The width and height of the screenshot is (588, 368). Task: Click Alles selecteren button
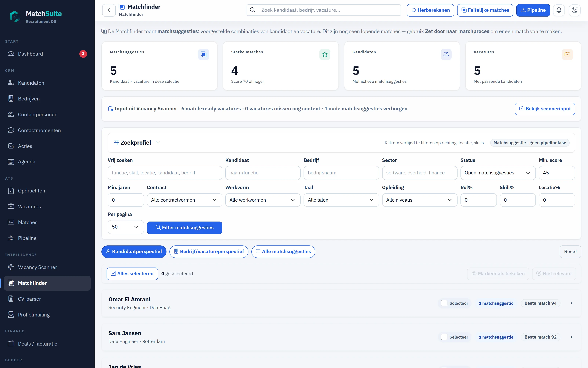click(x=132, y=274)
